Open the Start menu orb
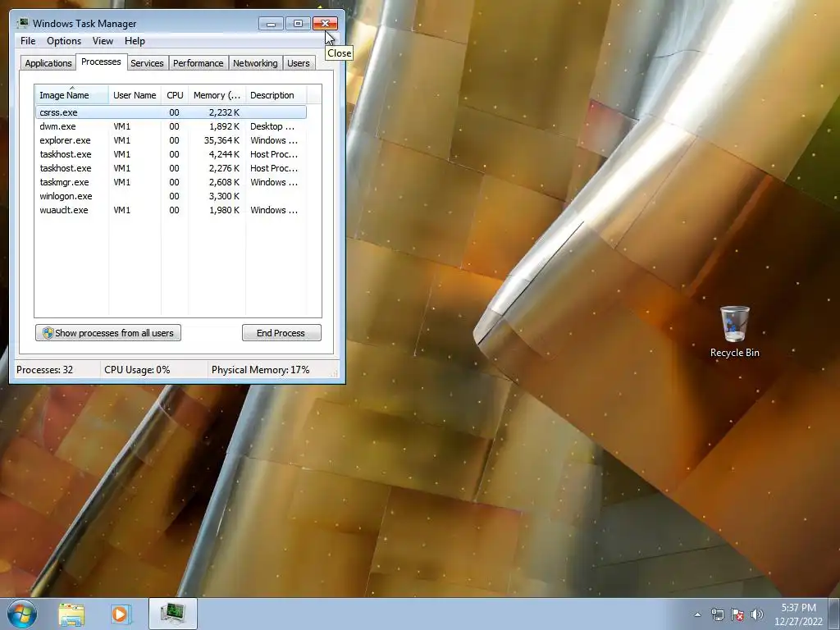The image size is (840, 630). click(22, 614)
